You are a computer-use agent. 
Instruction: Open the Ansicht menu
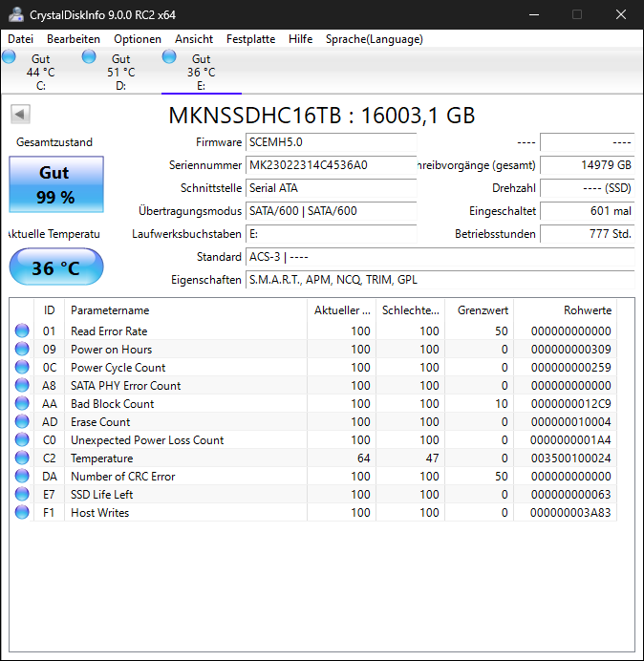tap(194, 39)
